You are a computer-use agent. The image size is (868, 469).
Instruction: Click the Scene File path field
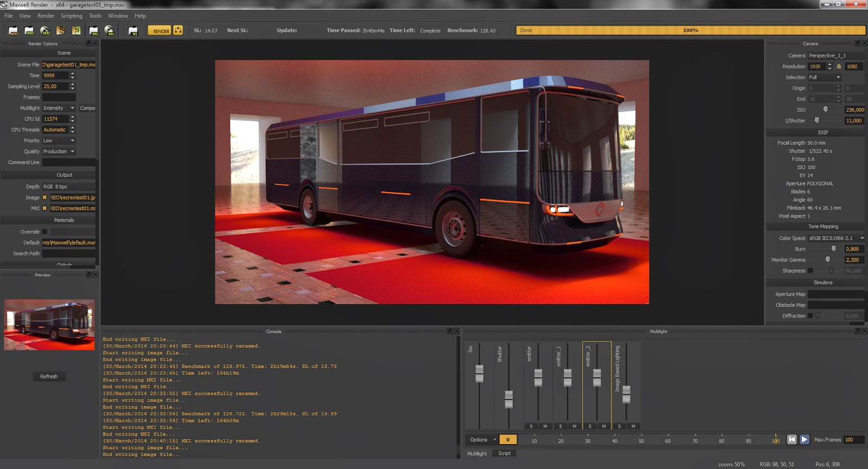pos(69,65)
